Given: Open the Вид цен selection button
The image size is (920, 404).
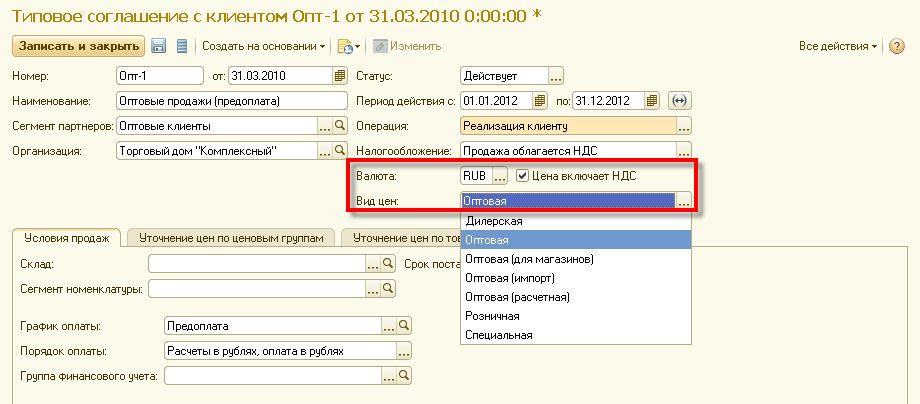Looking at the screenshot, I should click(684, 201).
